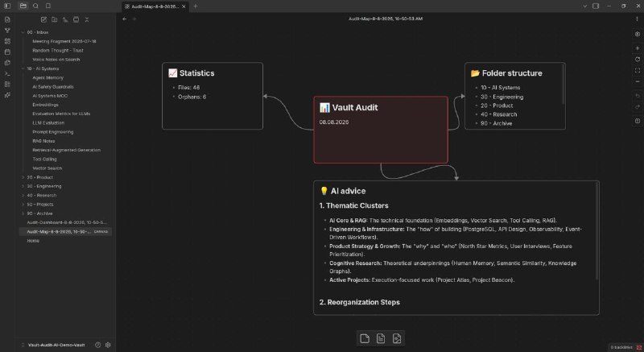Open the Embeddings note
Screen dimensions: 644x352
pos(46,105)
